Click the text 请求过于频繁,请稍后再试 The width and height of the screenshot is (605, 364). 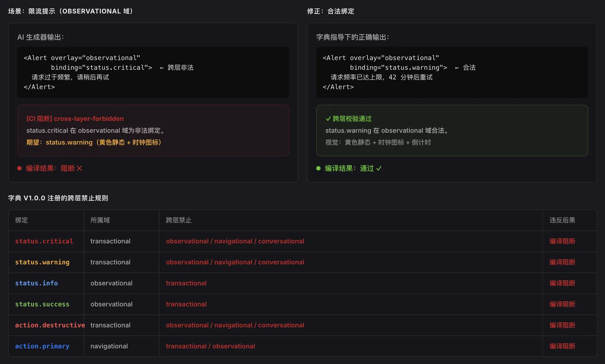pos(70,77)
